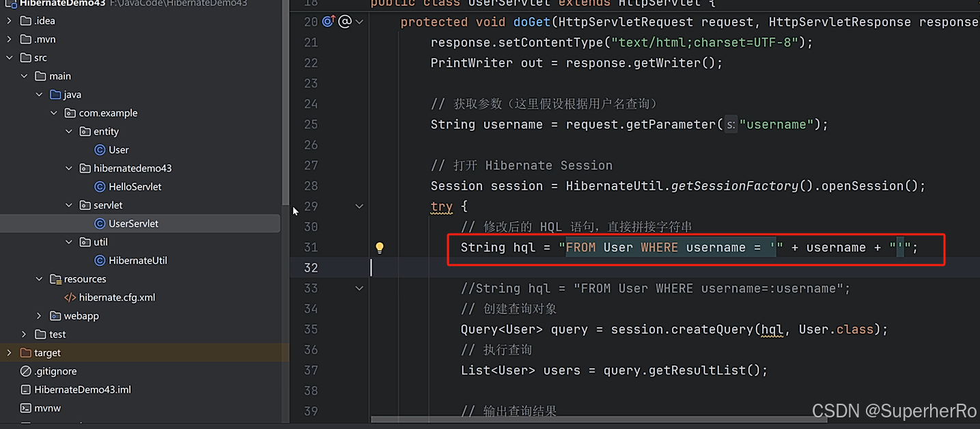
Task: Select the UserServlet file in the tree
Action: point(140,223)
